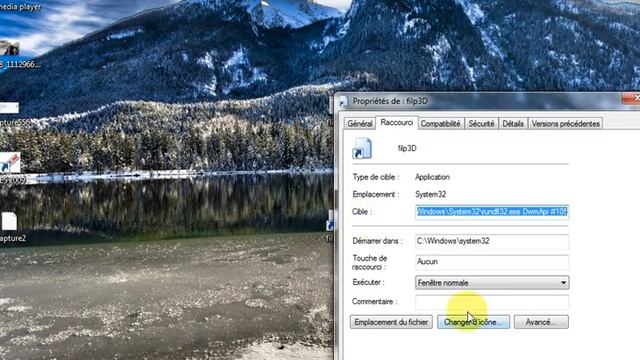This screenshot has width=640, height=360.
Task: Click the flip3D name text field
Action: [x=407, y=148]
